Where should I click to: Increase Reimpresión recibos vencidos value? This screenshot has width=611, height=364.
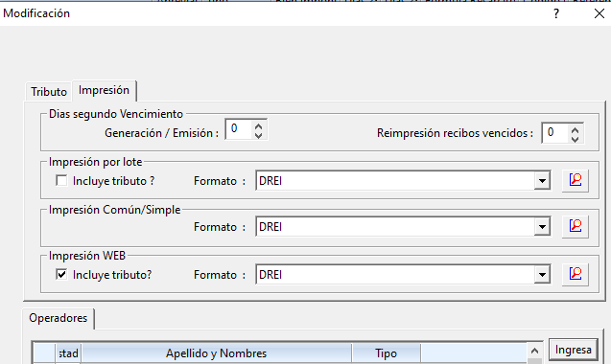coord(575,130)
